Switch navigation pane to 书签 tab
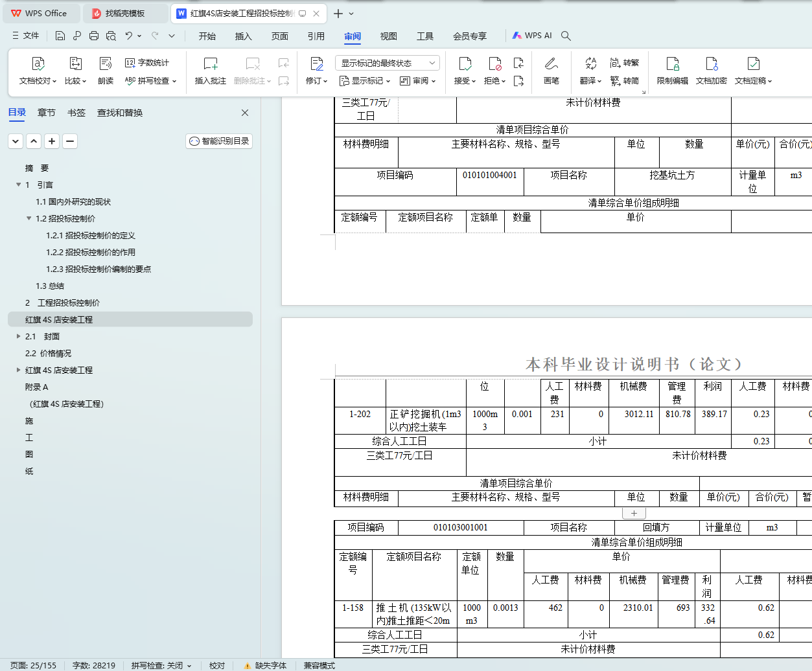 click(x=76, y=113)
